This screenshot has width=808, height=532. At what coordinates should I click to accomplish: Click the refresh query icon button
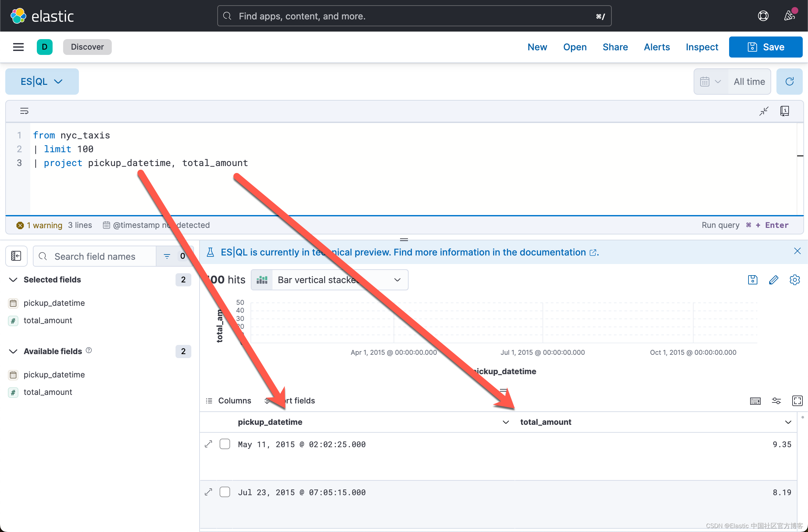pos(789,82)
